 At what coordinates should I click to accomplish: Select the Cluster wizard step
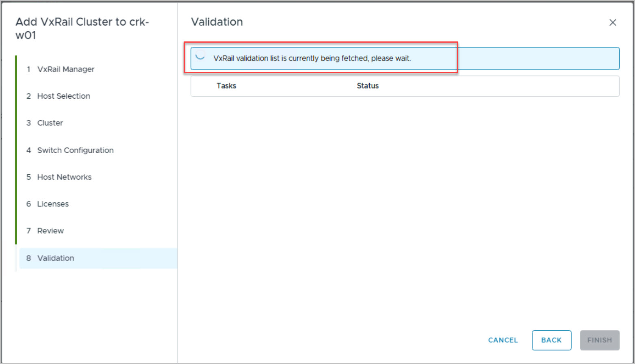click(x=50, y=123)
